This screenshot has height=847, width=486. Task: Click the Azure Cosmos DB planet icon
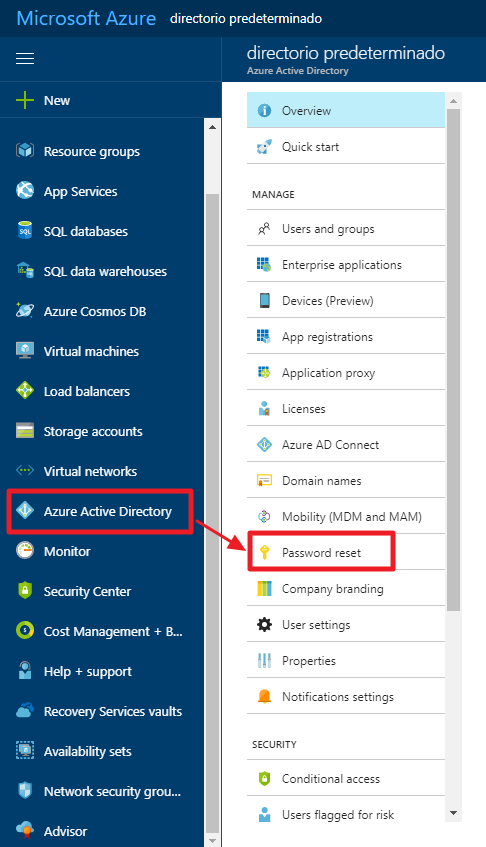click(x=25, y=311)
